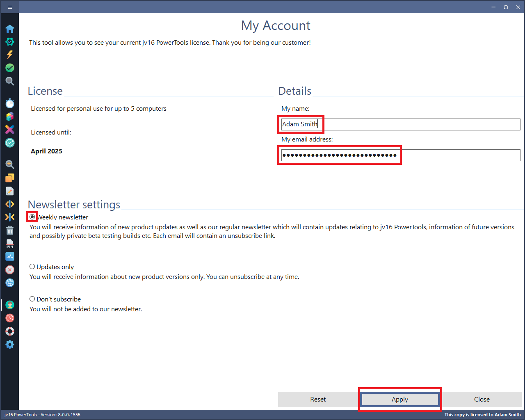Choose the Don't subscribe option
This screenshot has height=420, width=525.
(x=32, y=299)
